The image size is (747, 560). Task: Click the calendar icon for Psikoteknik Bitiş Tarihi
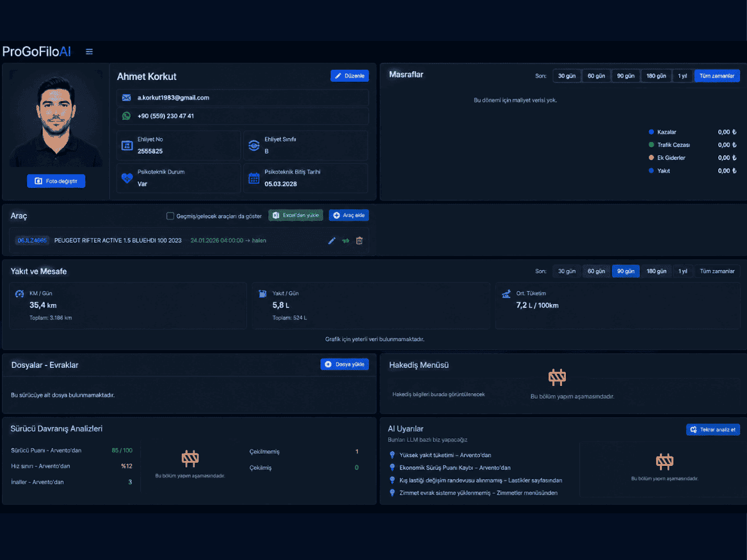click(254, 178)
